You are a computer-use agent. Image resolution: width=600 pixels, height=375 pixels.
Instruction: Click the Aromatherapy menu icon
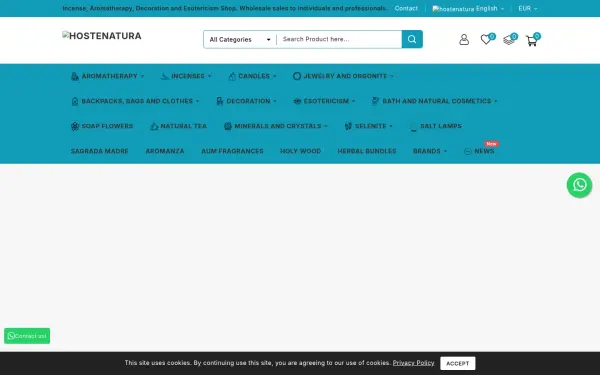tap(75, 76)
